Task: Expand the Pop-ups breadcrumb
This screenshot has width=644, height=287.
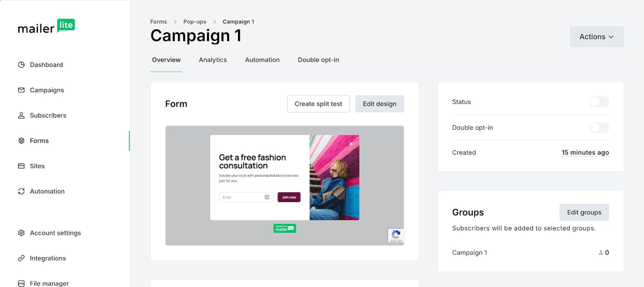Action: [x=195, y=21]
